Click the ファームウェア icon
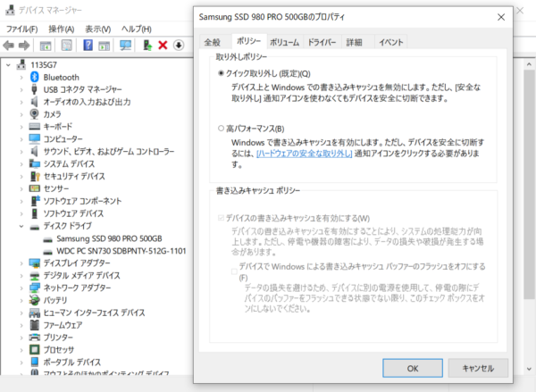 coord(35,325)
